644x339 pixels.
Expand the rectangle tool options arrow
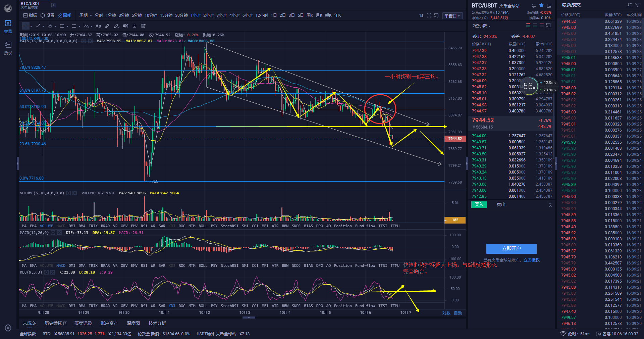coord(67,26)
